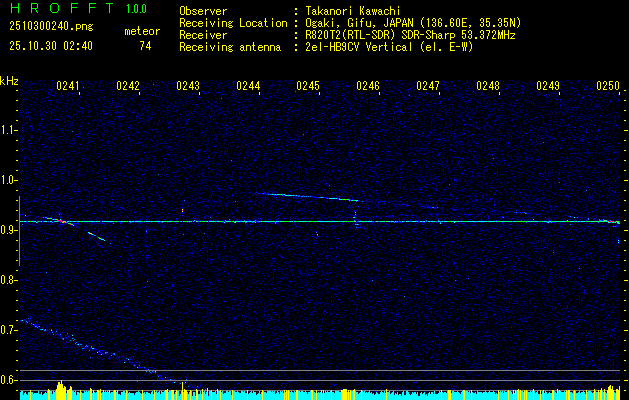629x400 pixels.
Task: Click the kHz axis unit label
Action: point(9,80)
